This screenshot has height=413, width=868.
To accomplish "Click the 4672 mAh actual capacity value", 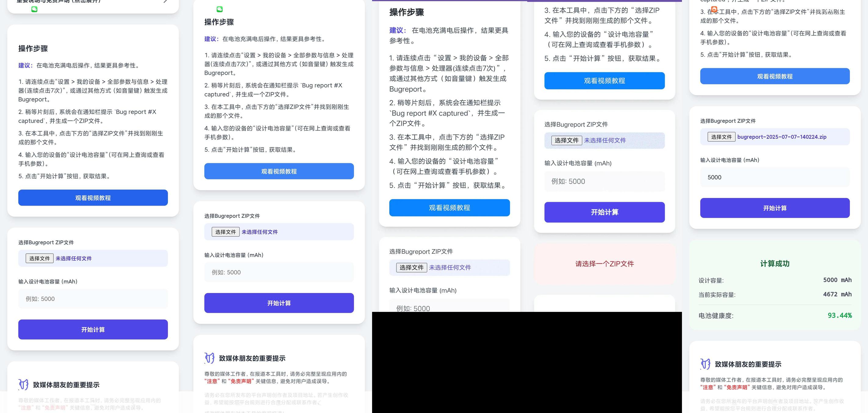I will pyautogui.click(x=837, y=294).
